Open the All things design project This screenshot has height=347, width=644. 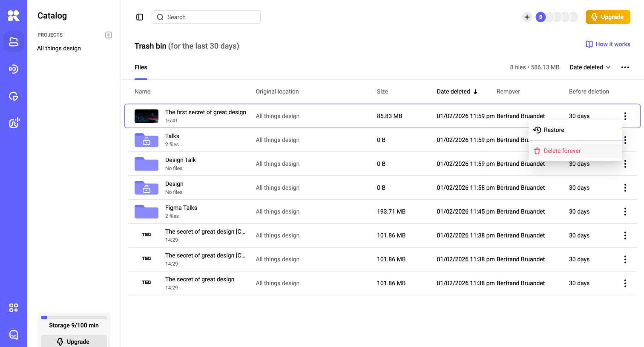point(59,48)
